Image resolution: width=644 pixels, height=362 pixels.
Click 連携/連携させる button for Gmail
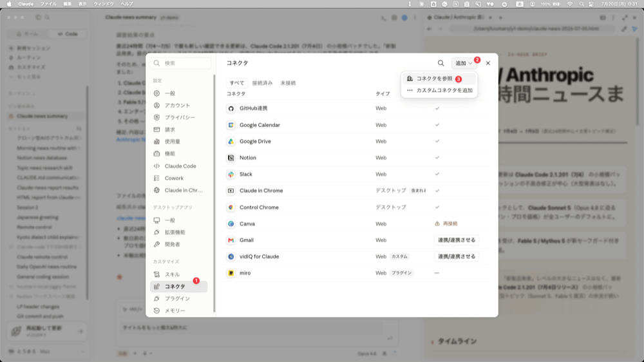457,240
